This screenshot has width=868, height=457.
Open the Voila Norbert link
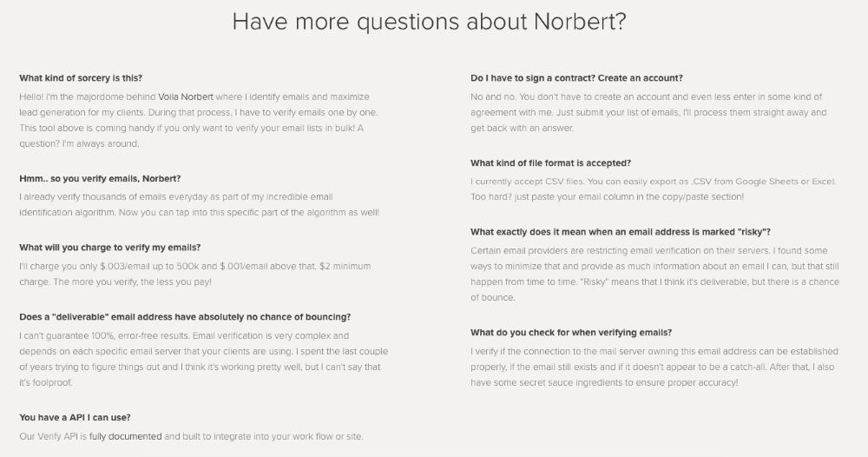pyautogui.click(x=186, y=97)
